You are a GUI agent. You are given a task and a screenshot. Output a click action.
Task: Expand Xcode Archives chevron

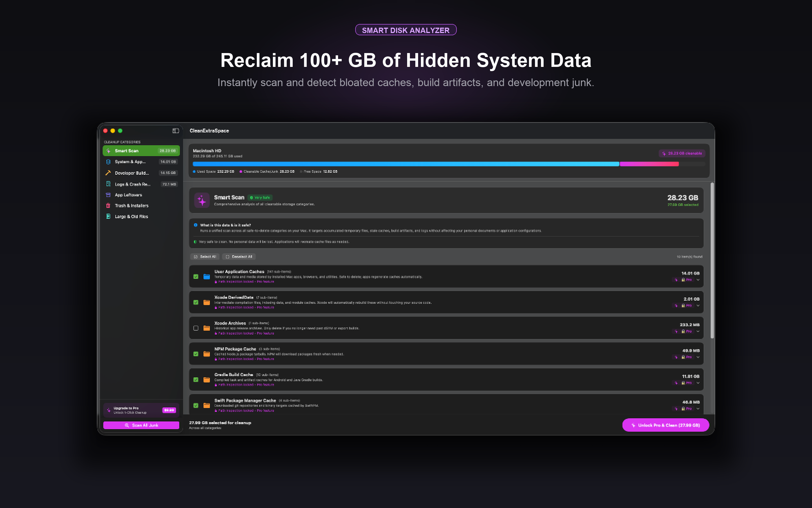pos(698,332)
